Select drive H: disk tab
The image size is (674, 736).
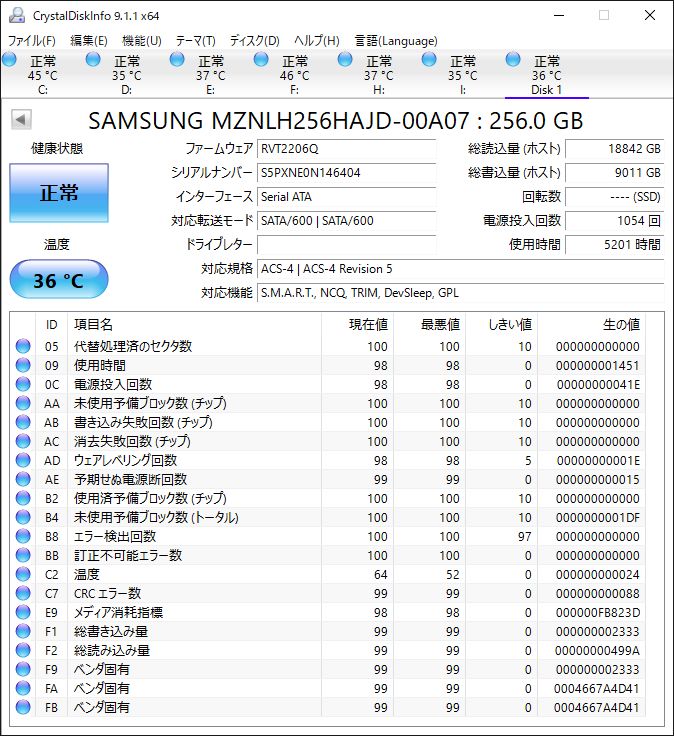coord(379,75)
